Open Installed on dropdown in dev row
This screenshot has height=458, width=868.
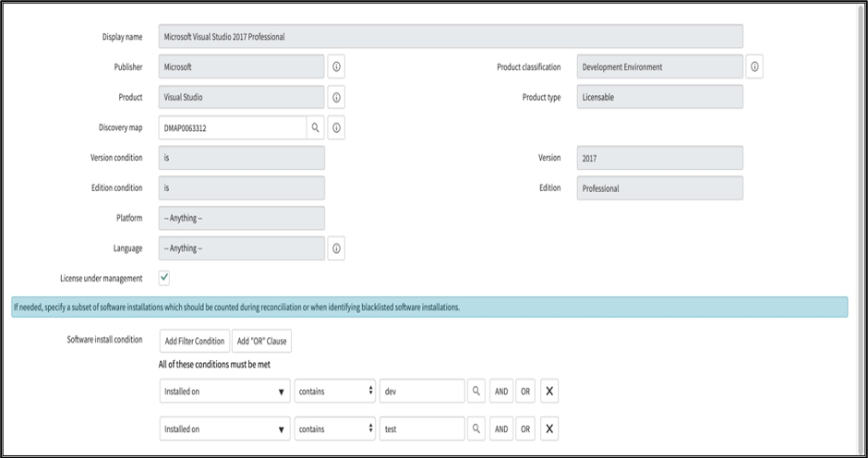coord(224,391)
